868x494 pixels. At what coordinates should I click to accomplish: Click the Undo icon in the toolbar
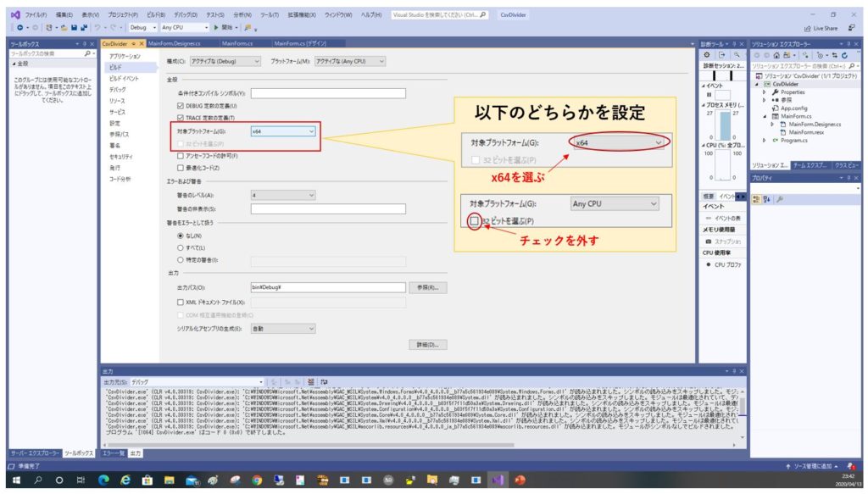click(x=98, y=28)
